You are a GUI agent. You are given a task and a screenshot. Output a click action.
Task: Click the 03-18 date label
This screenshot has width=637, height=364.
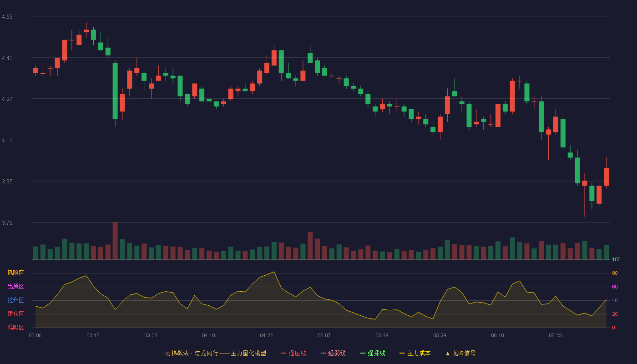coord(93,335)
